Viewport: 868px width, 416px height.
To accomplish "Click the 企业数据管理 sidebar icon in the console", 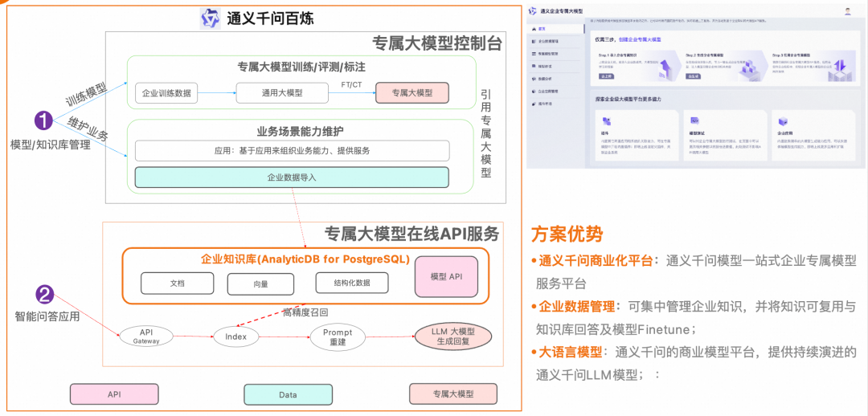I will pos(534,42).
